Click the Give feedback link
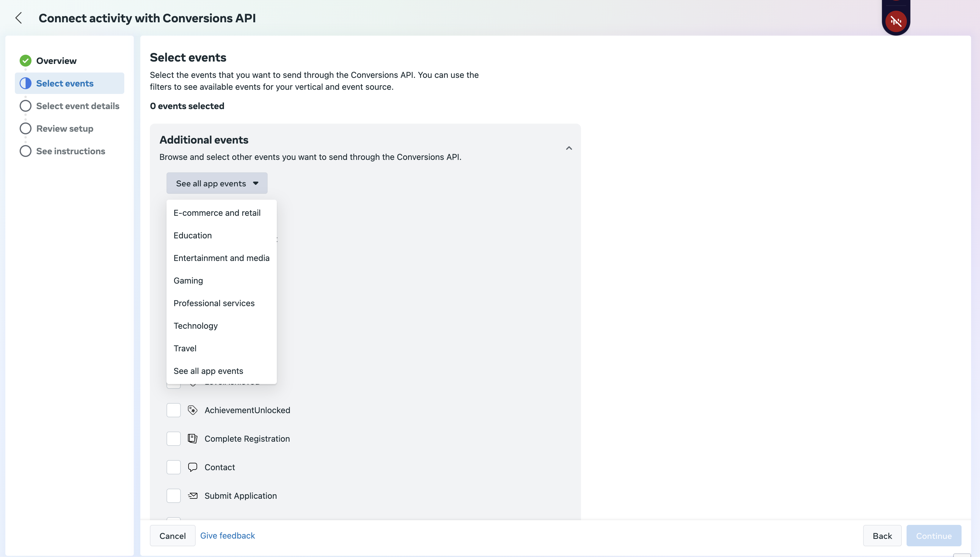980x557 pixels. 227,536
